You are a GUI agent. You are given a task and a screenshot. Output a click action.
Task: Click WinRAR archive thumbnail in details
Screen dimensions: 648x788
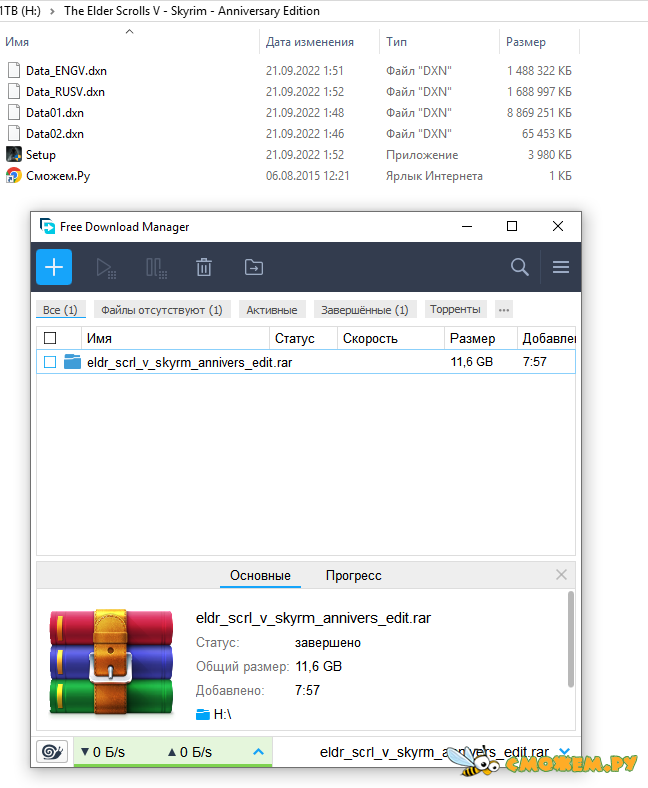(x=111, y=662)
